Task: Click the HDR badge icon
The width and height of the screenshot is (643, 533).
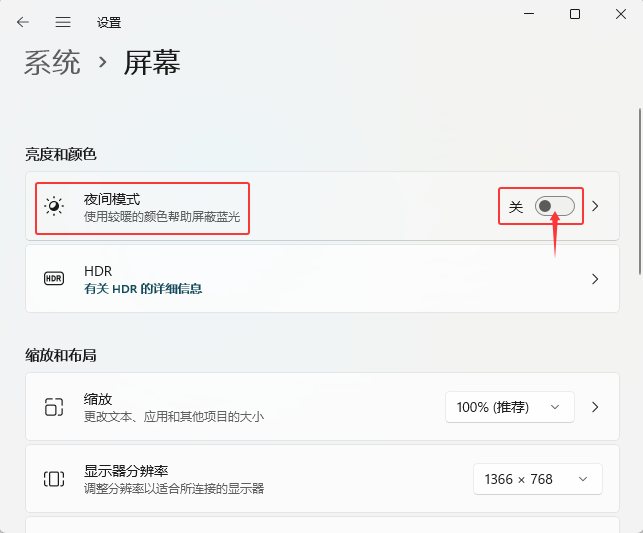Action: [x=54, y=278]
